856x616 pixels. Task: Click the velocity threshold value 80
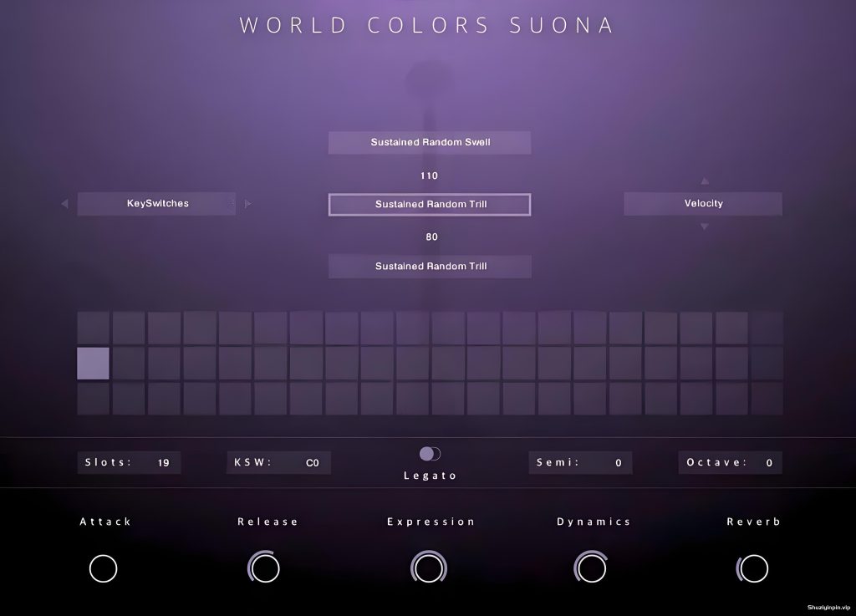click(x=431, y=237)
